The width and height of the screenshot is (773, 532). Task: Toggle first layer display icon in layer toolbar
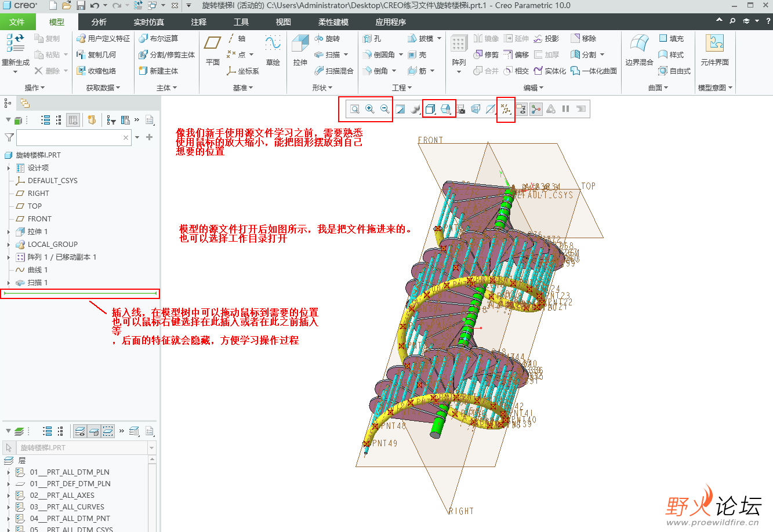tap(80, 431)
